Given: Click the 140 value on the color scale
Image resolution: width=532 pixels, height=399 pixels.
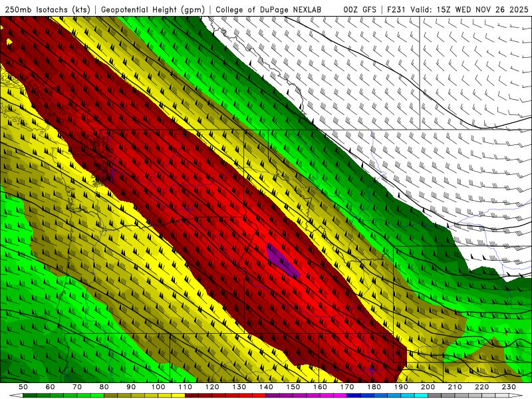Looking at the screenshot, I should coord(266,387).
